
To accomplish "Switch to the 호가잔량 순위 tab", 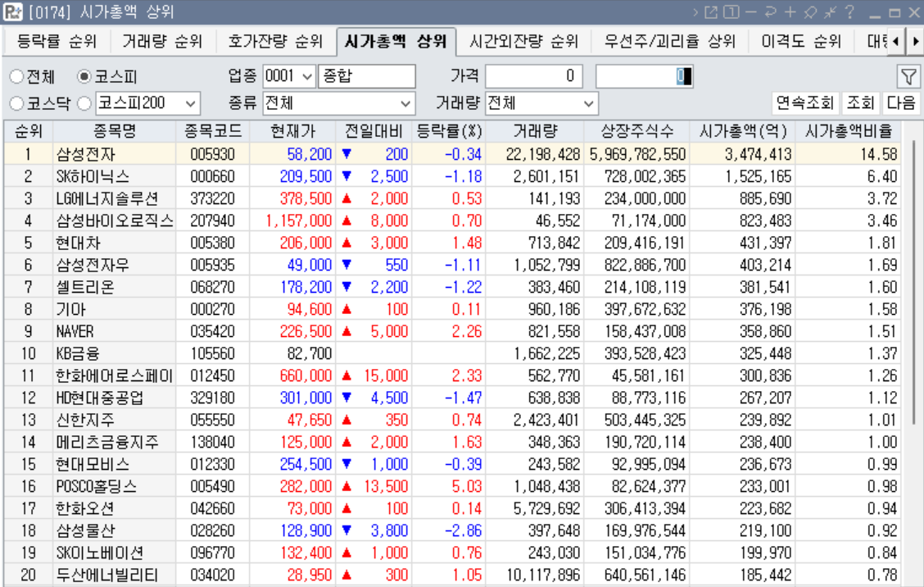I will tap(275, 41).
